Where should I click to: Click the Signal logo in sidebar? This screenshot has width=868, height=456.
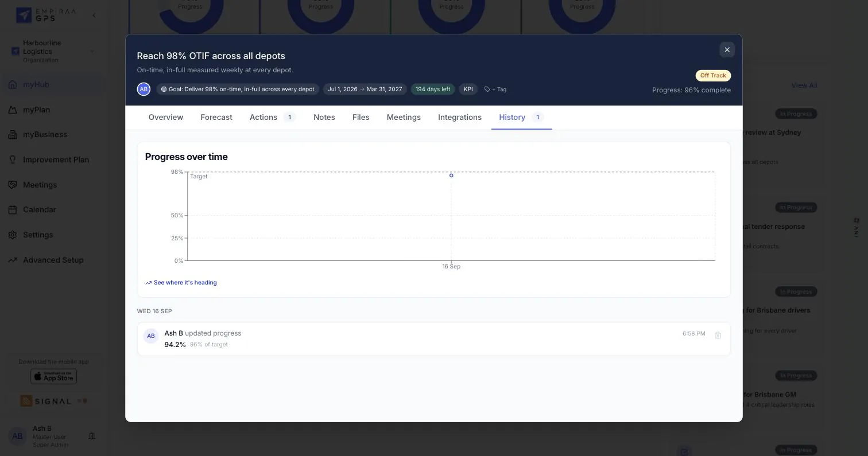point(54,401)
